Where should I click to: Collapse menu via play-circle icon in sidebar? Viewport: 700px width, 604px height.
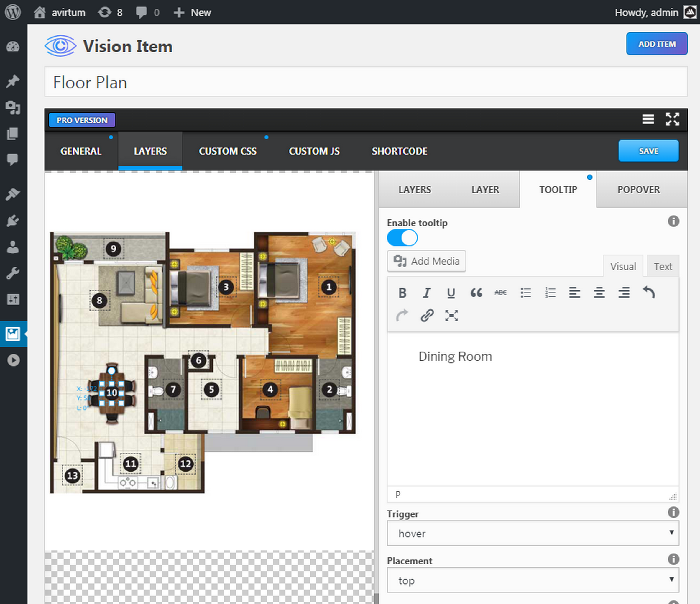point(14,360)
